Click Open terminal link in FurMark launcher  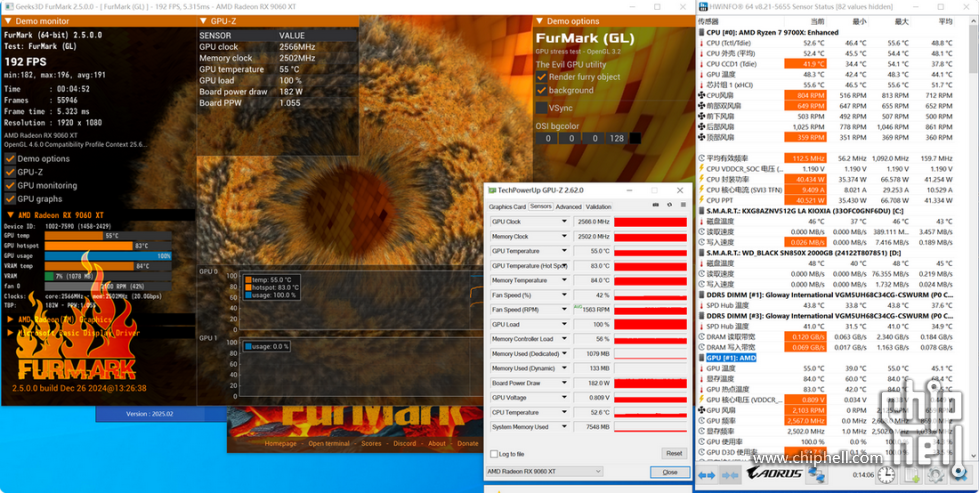click(329, 444)
